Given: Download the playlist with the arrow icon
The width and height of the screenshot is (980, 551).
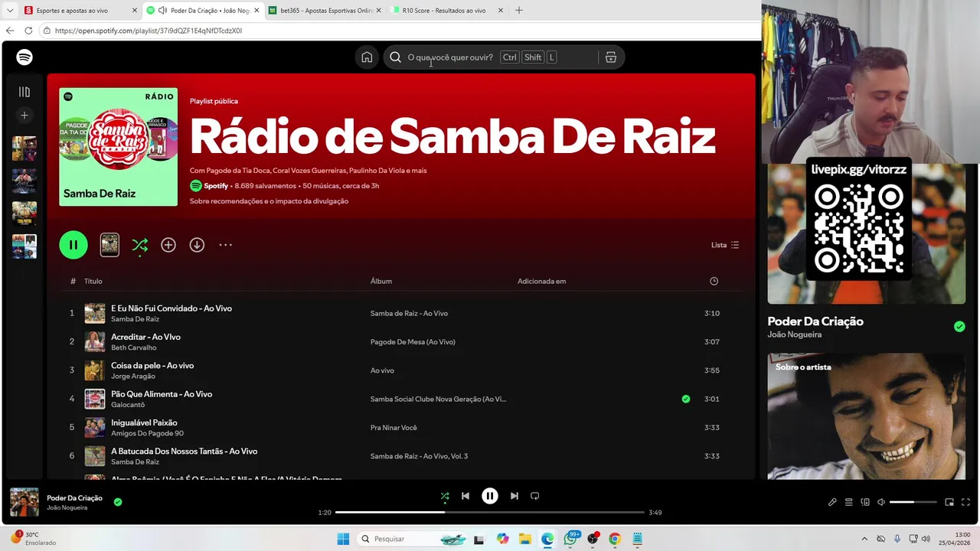Looking at the screenshot, I should pyautogui.click(x=197, y=245).
